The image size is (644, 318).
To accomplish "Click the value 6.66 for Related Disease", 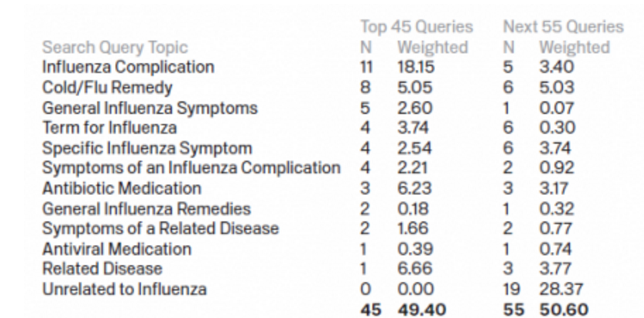I will (x=414, y=269).
